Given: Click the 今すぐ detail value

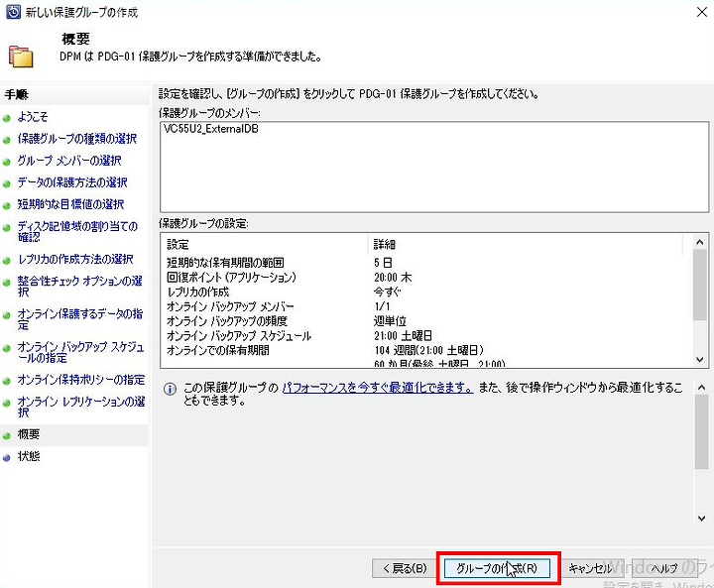Looking at the screenshot, I should pos(387,292).
